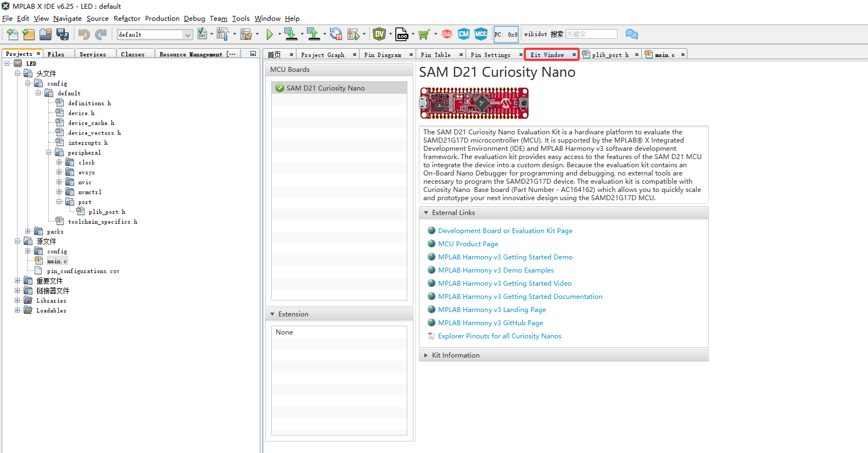Image resolution: width=868 pixels, height=453 pixels.
Task: Collapse the External Links section
Action: (x=426, y=213)
